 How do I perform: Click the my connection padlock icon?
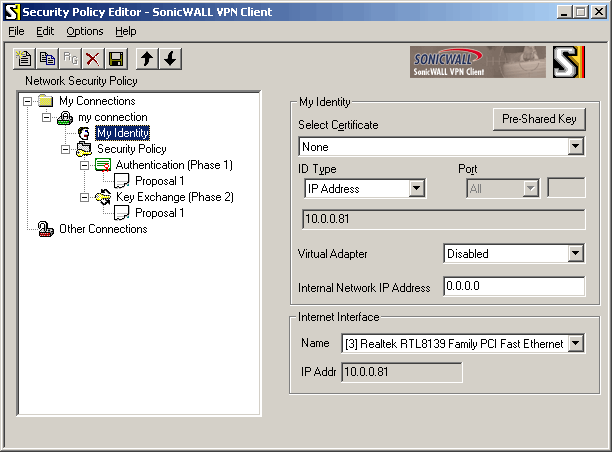pos(65,117)
